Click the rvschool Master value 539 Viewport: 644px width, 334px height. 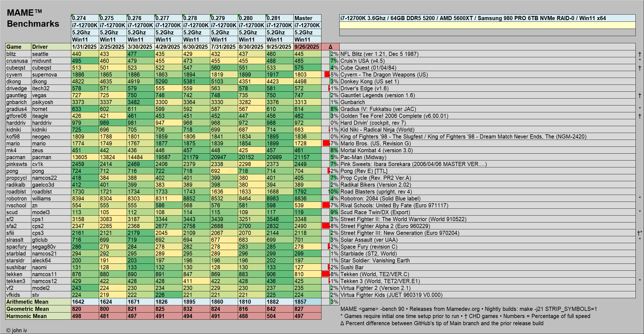pos(307,205)
